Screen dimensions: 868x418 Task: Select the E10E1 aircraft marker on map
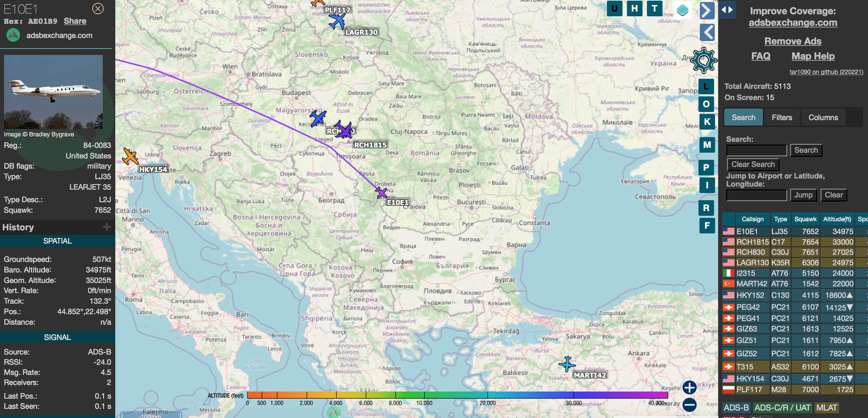pos(381,192)
